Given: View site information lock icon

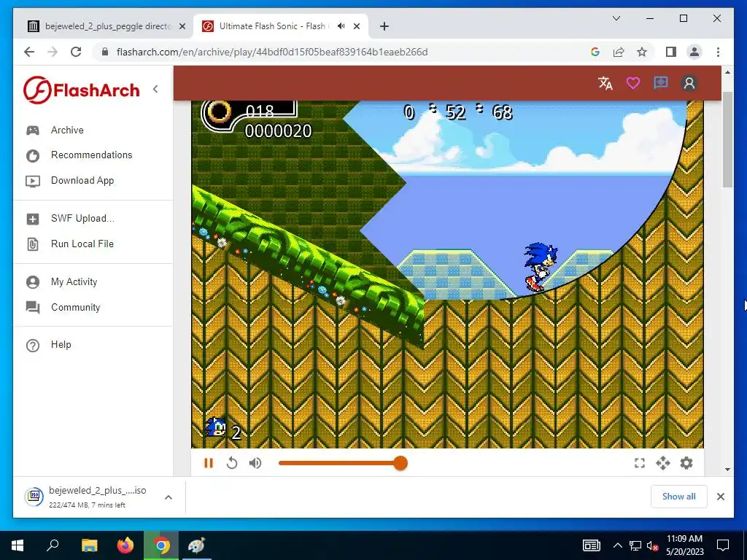Looking at the screenshot, I should point(105,52).
